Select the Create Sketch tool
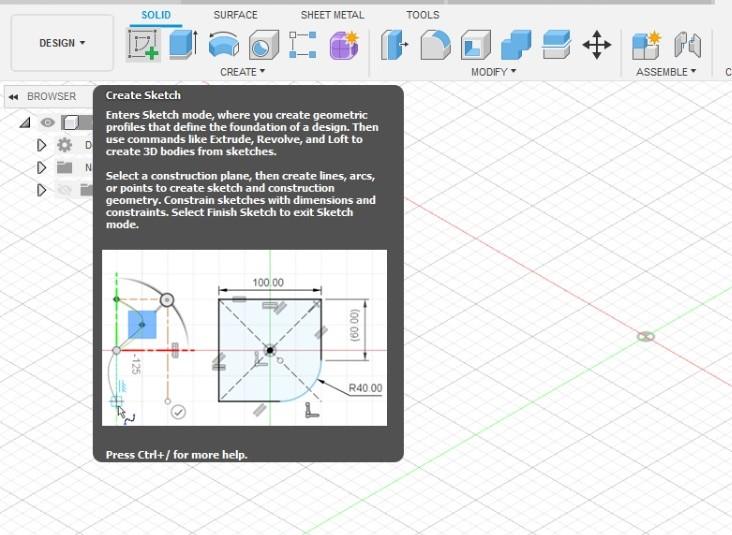 pyautogui.click(x=144, y=45)
